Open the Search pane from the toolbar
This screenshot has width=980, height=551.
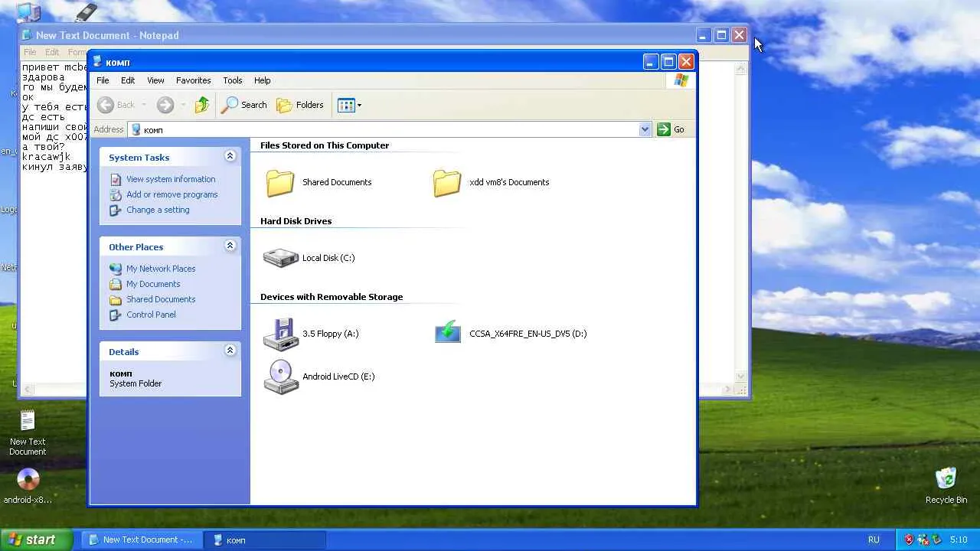click(244, 105)
